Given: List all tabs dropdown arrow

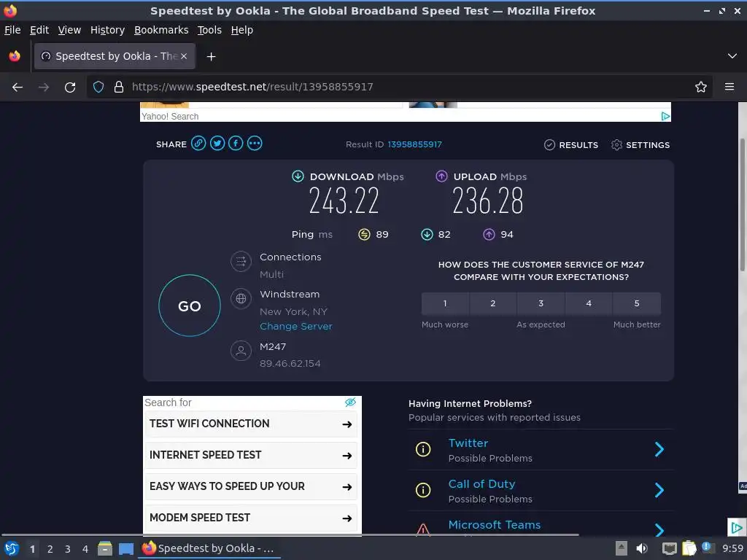Looking at the screenshot, I should [732, 56].
